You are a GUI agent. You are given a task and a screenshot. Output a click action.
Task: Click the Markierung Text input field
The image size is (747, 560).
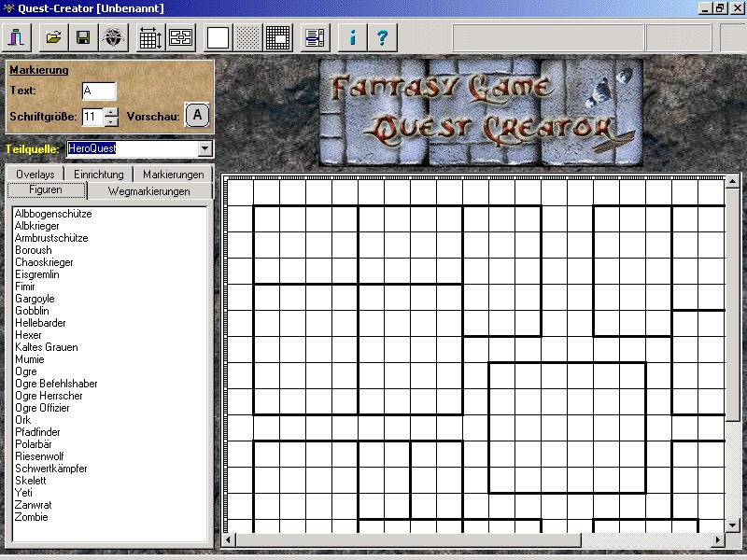click(x=99, y=91)
